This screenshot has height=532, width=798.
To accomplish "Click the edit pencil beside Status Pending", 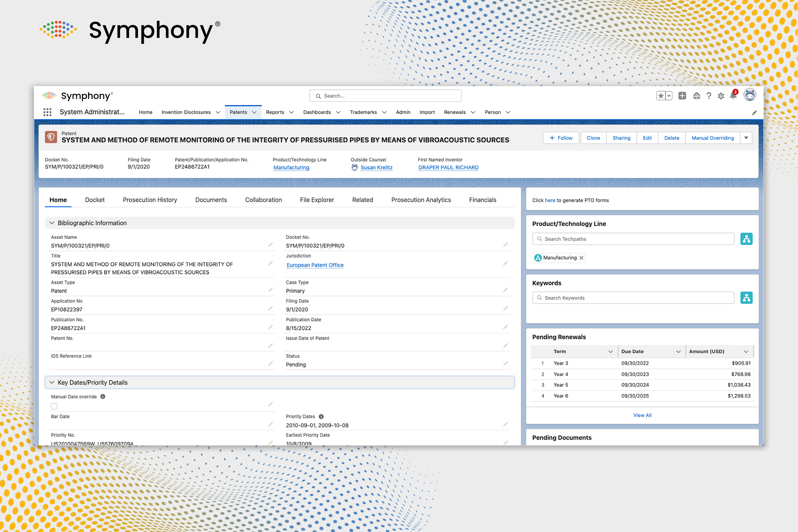I will coord(506,363).
